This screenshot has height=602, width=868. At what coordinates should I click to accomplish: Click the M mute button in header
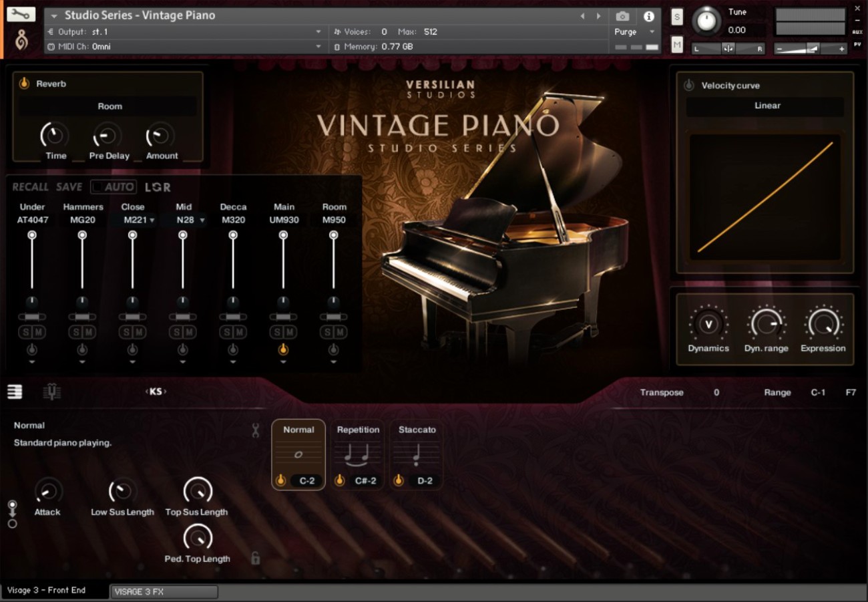click(x=677, y=45)
